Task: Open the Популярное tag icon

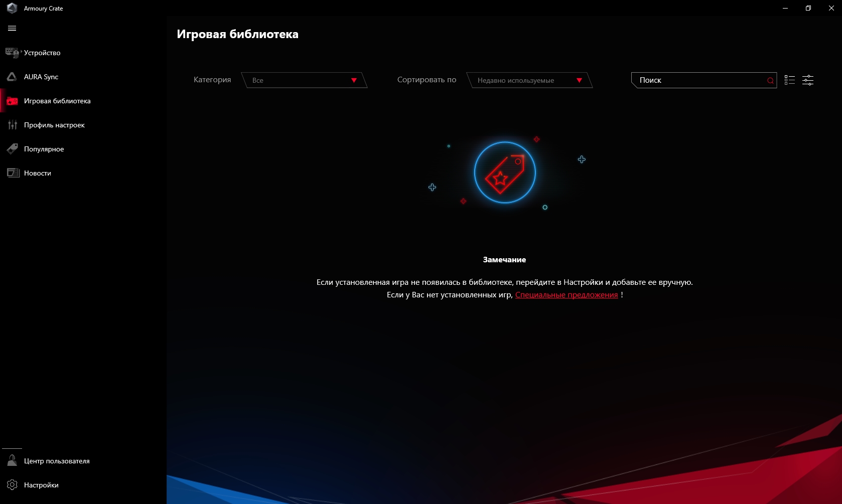Action: click(13, 149)
